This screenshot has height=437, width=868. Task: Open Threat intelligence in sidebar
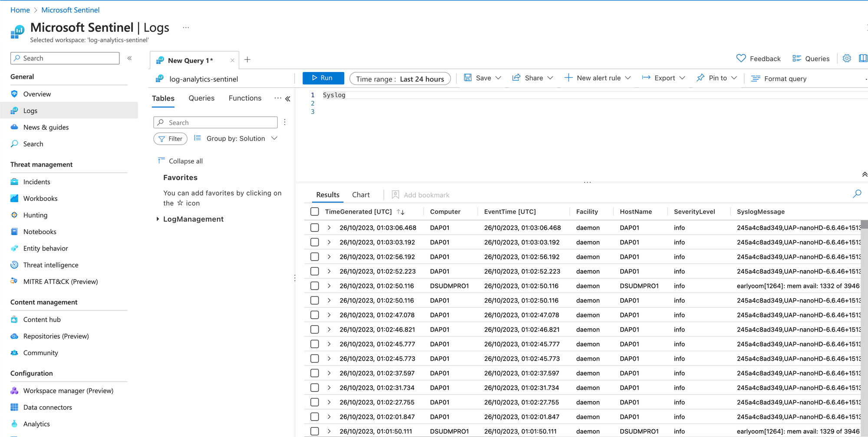51,265
